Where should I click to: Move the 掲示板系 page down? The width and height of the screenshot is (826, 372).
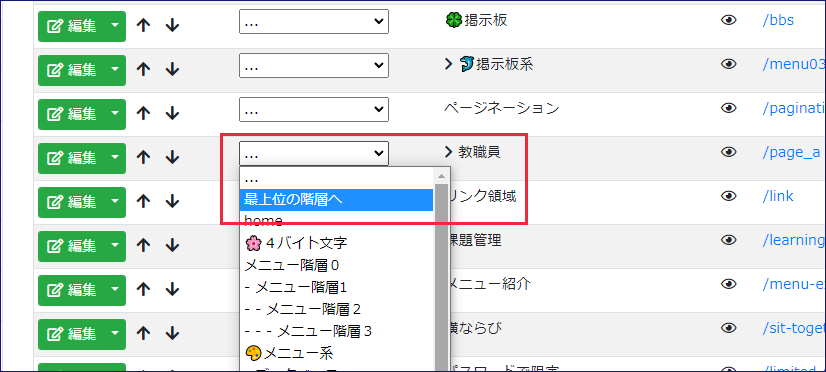[172, 70]
